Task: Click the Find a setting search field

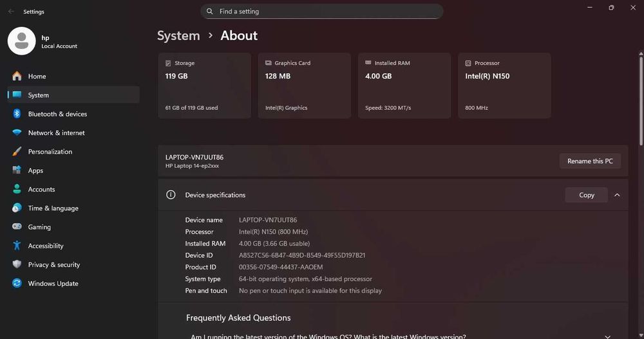Action: [322, 12]
